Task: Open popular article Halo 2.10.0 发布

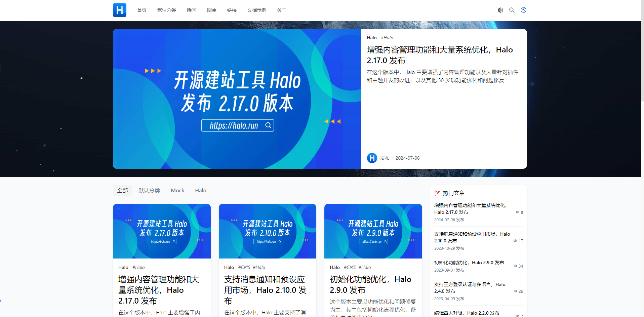Action: click(x=472, y=237)
